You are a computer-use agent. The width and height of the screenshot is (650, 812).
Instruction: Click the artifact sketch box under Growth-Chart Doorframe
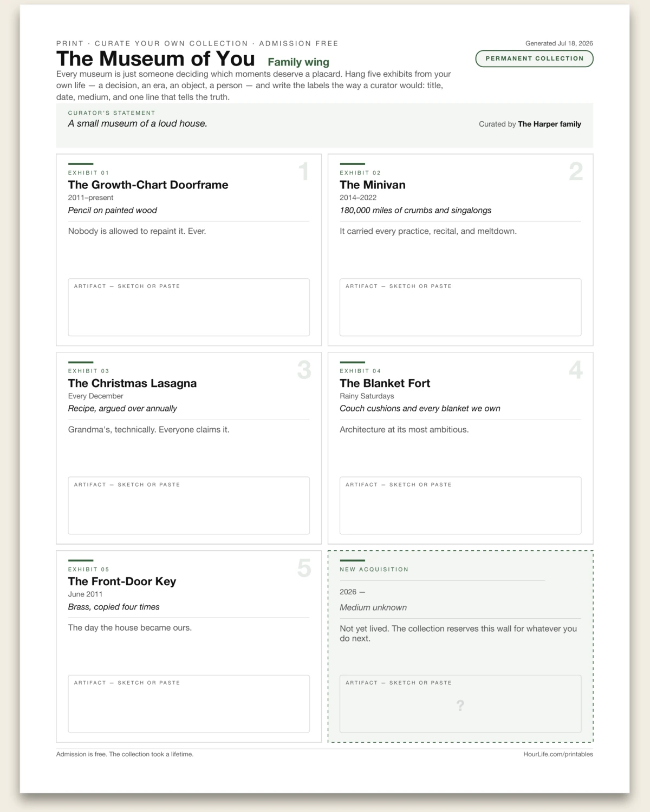[188, 307]
